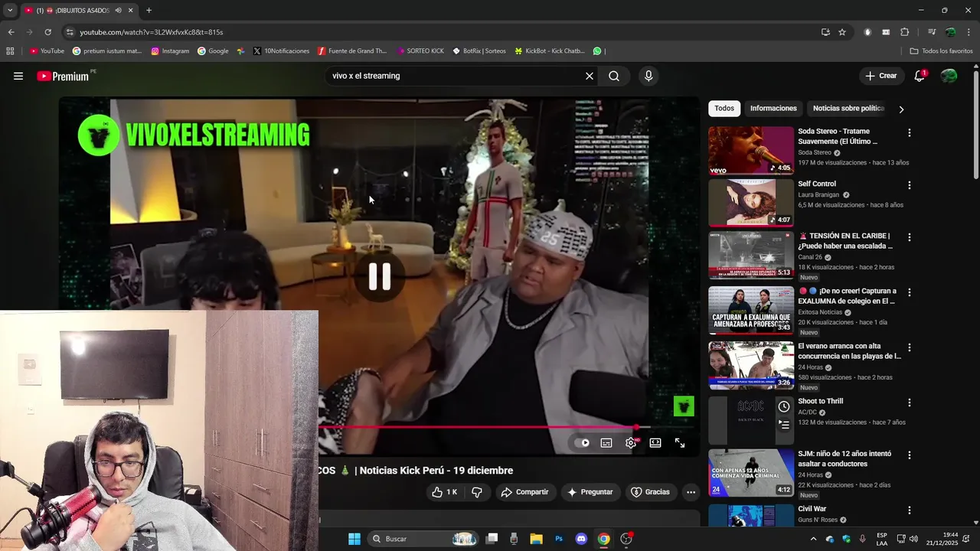Open Chrome three-dot menu
The width and height of the screenshot is (980, 551).
coord(969,32)
